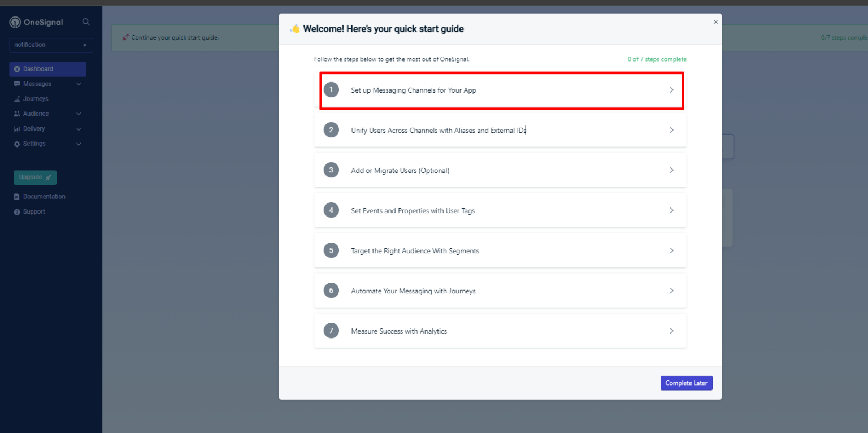
Task: Open the sidebar search magnifier icon
Action: coord(86,22)
